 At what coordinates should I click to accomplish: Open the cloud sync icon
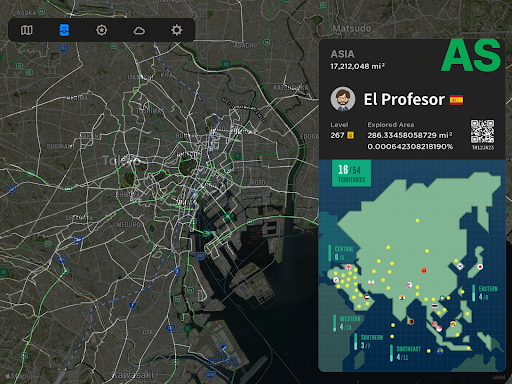click(x=139, y=31)
